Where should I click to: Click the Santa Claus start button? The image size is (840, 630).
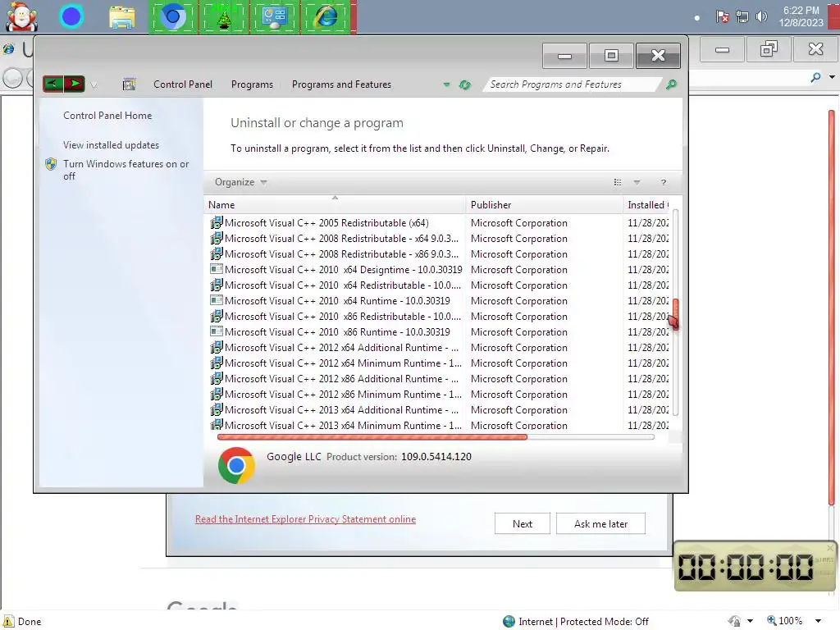point(21,16)
